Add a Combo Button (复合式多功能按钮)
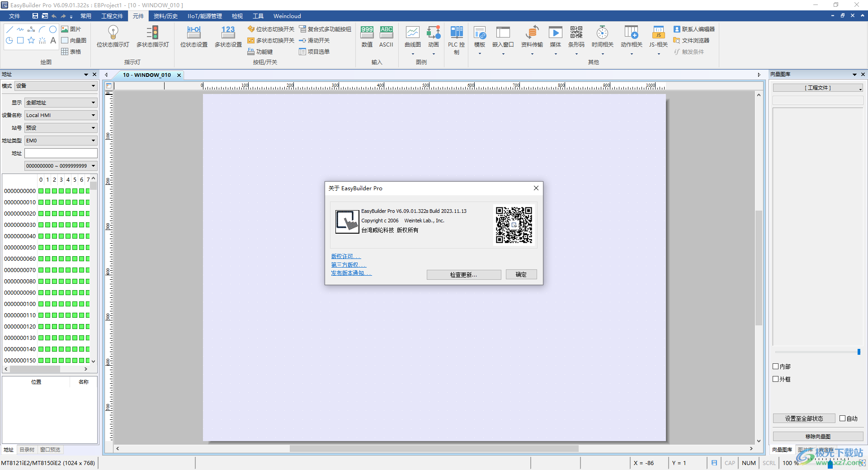868x470 pixels. click(325, 29)
